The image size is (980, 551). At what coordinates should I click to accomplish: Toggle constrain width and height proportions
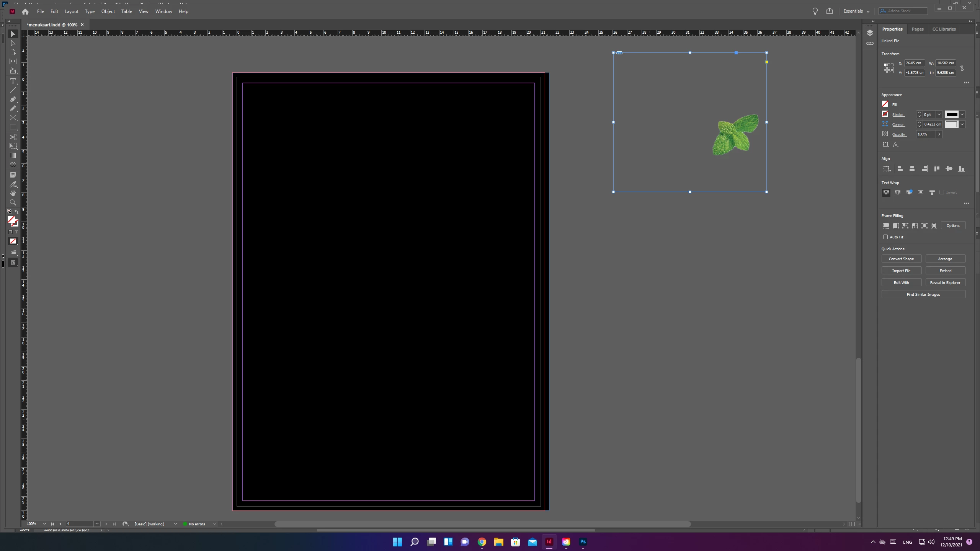(962, 68)
